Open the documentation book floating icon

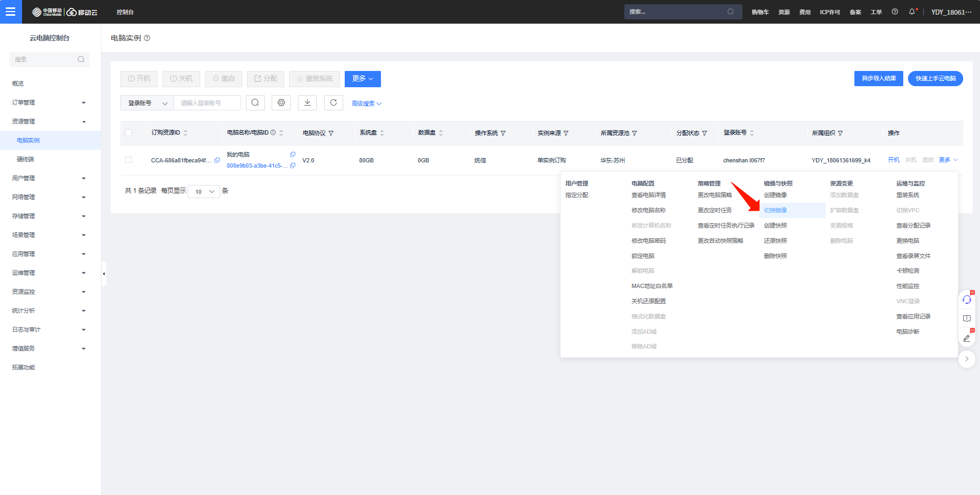pyautogui.click(x=967, y=318)
